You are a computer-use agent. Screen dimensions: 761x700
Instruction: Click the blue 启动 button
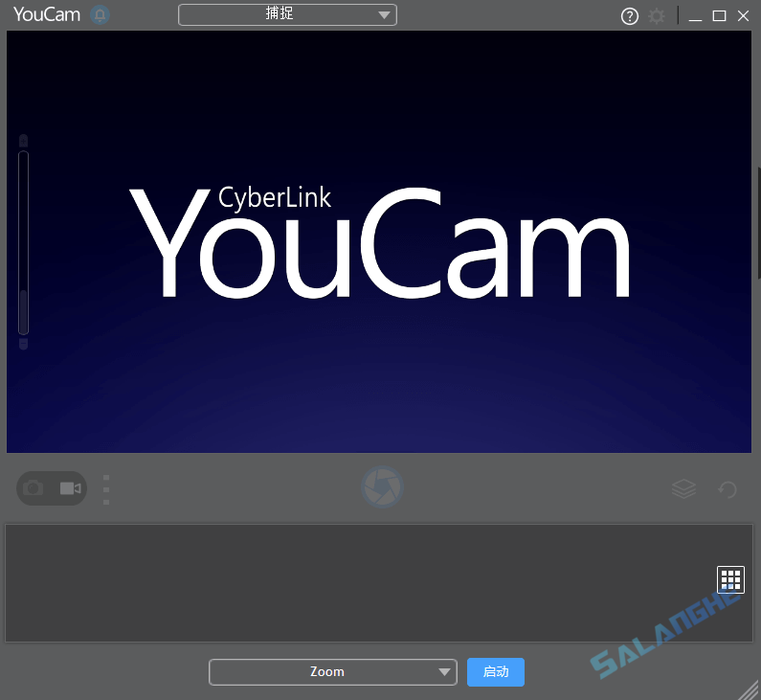(496, 672)
